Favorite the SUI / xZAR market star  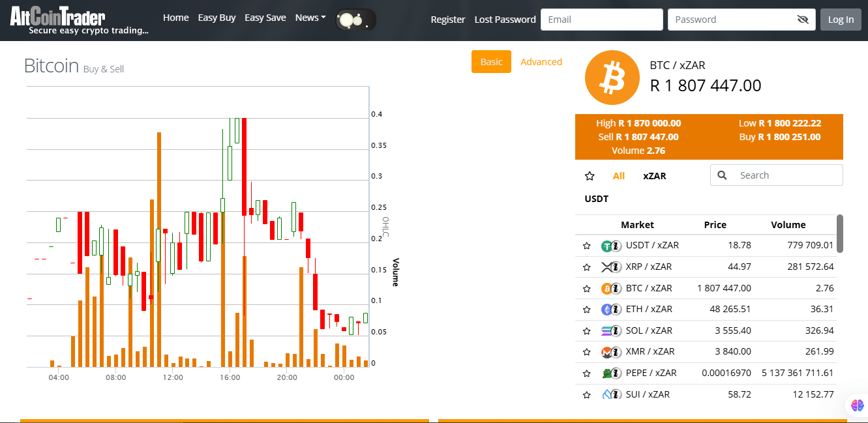tap(586, 395)
